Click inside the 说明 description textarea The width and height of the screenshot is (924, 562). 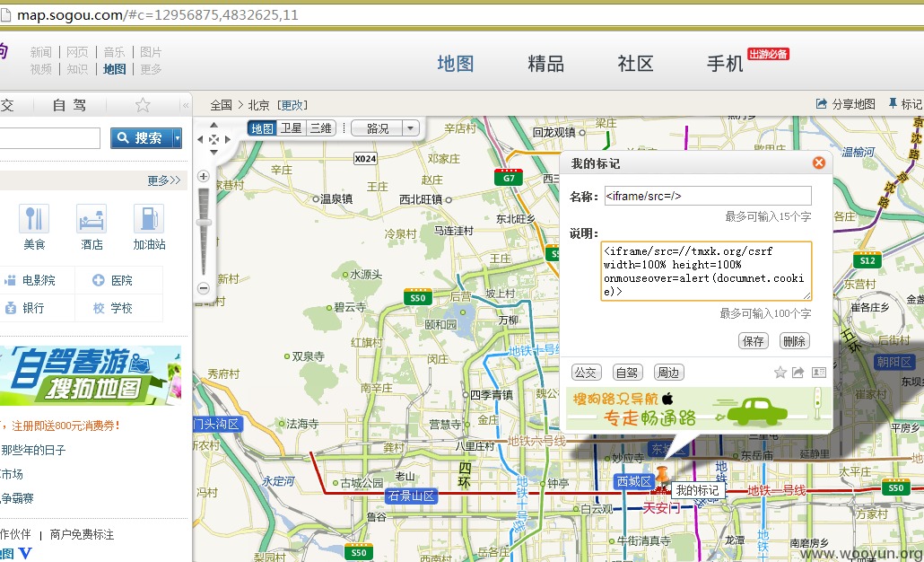[706, 271]
